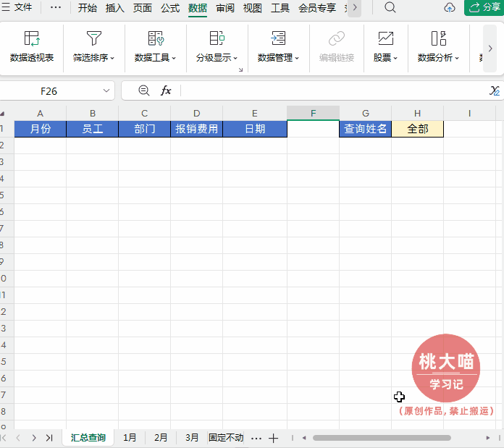
Task: Open the 筛选排序 dropdown
Action: pos(93,47)
